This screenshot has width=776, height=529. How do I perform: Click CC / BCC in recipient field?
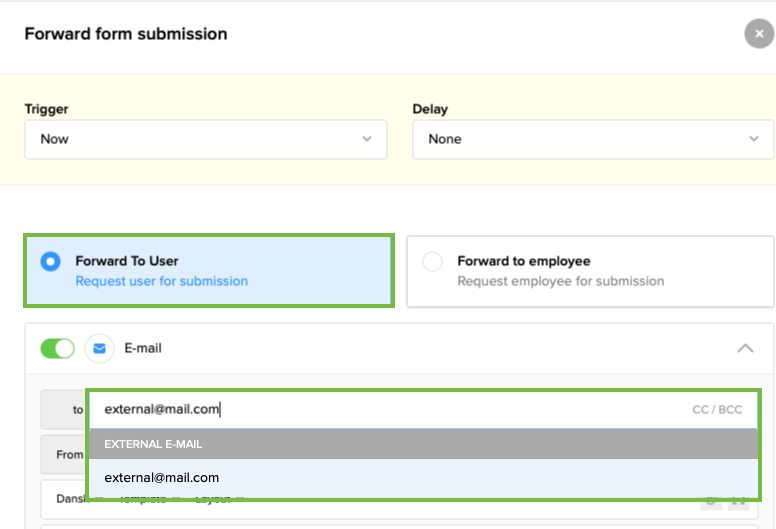[717, 409]
